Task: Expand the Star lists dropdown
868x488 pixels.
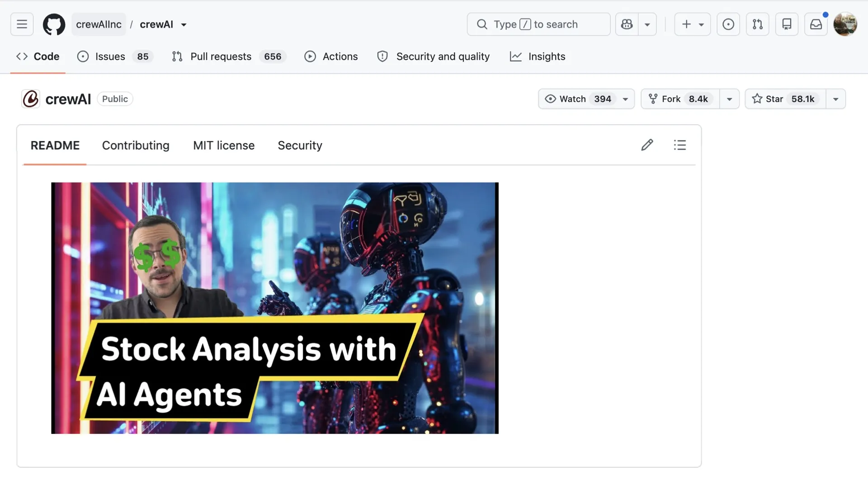Action: (x=836, y=99)
